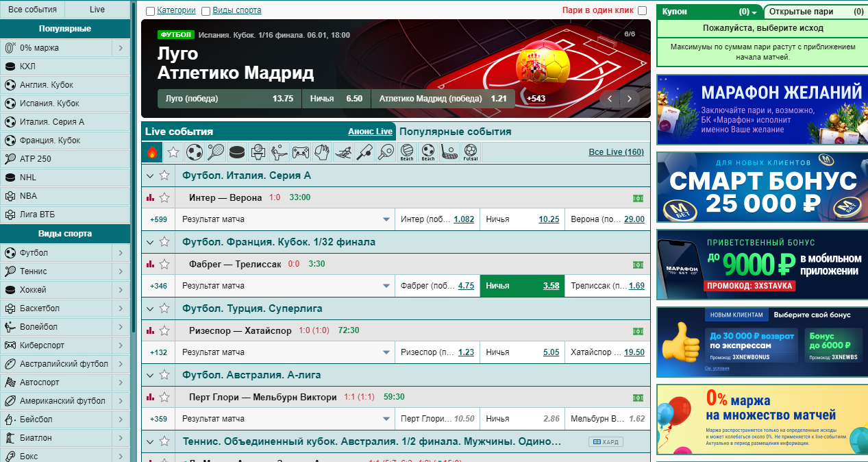Open the Открытые пари tab
The height and width of the screenshot is (462, 868).
(815, 12)
